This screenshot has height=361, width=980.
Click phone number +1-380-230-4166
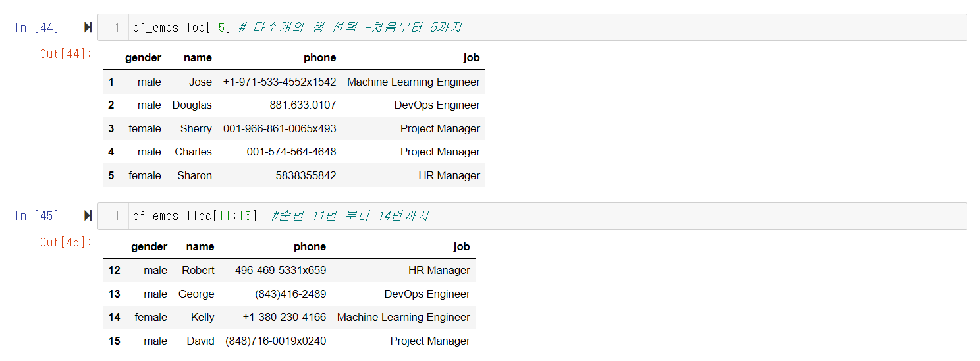tap(285, 317)
